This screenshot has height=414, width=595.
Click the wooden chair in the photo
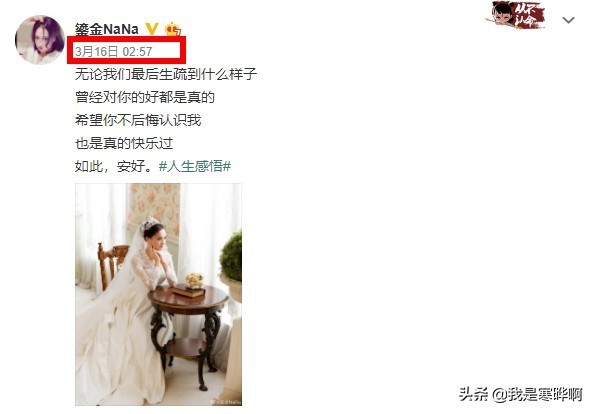click(112, 264)
